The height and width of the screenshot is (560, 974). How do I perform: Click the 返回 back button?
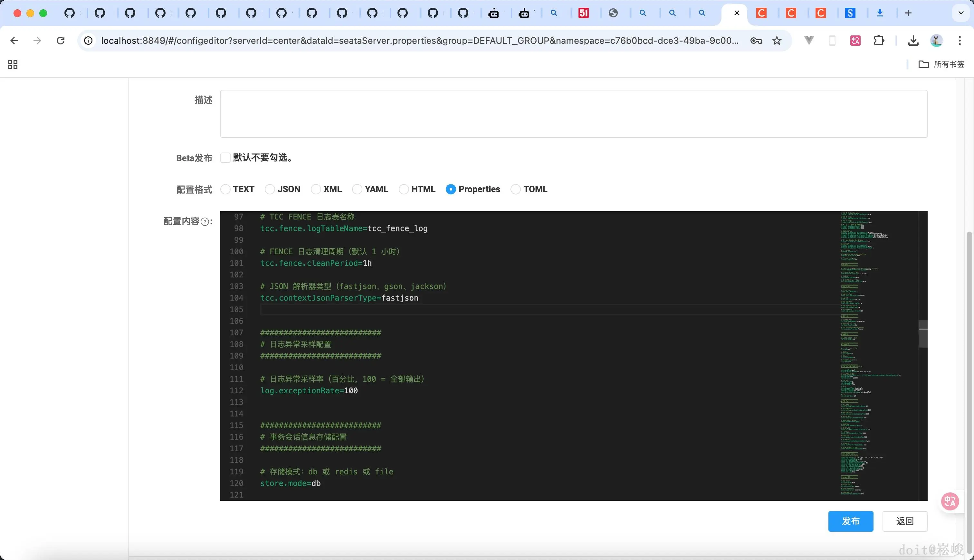click(904, 521)
